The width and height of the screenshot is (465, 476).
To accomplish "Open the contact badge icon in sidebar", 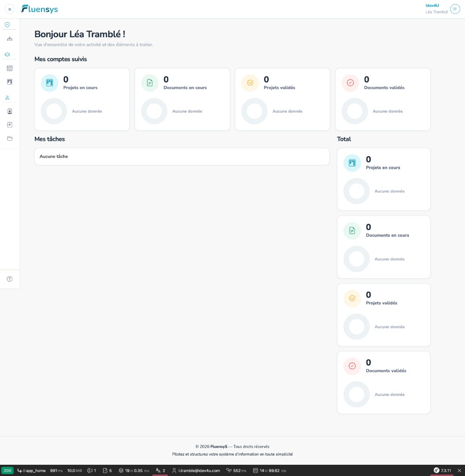I will point(10,112).
